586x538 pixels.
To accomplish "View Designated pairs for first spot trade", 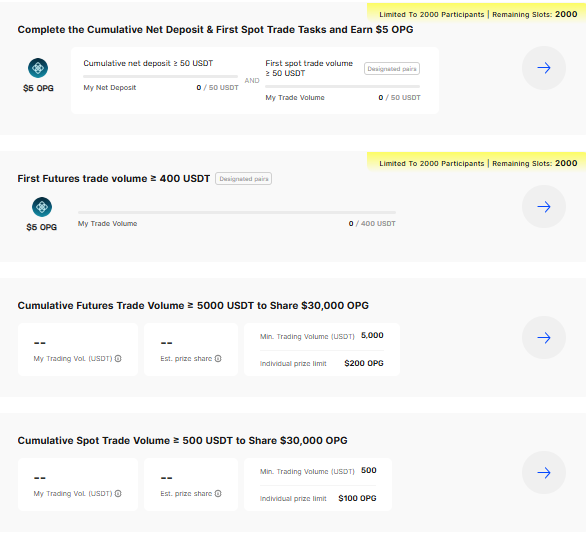I will [392, 69].
